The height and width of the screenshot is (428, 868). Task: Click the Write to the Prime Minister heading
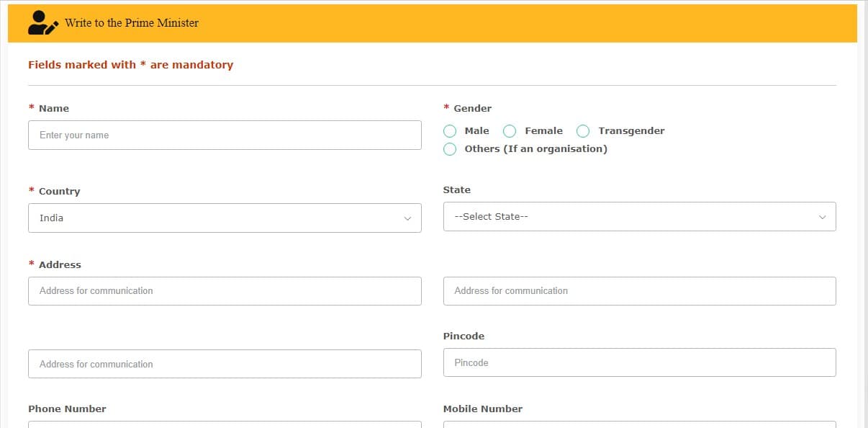(x=132, y=23)
